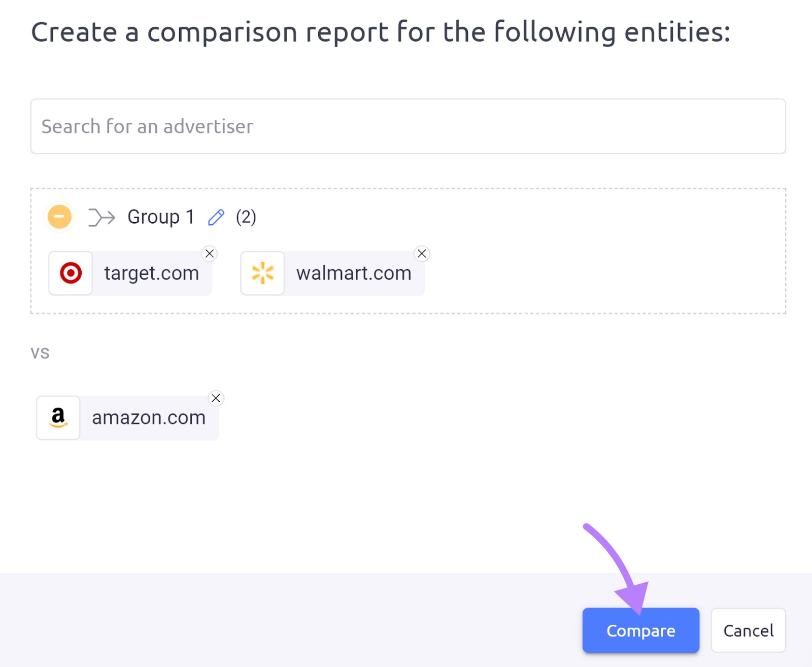The width and height of the screenshot is (812, 667).
Task: Open the 'Search for an advertiser' field
Action: (406, 126)
